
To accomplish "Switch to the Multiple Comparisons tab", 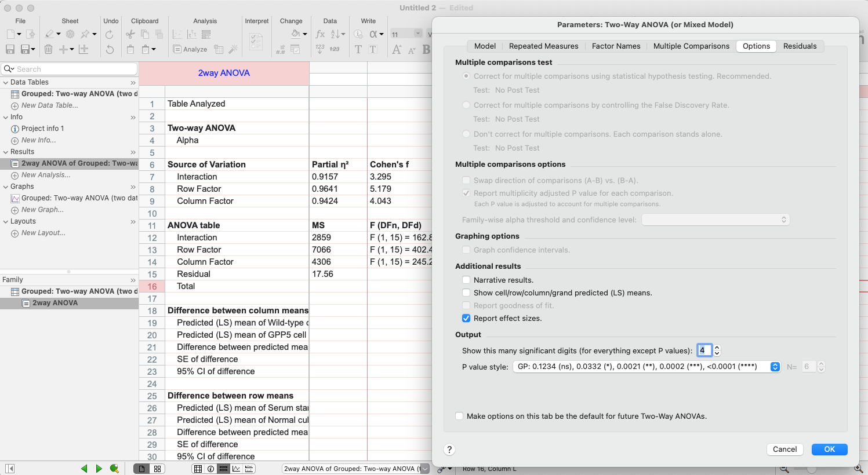I will point(691,46).
